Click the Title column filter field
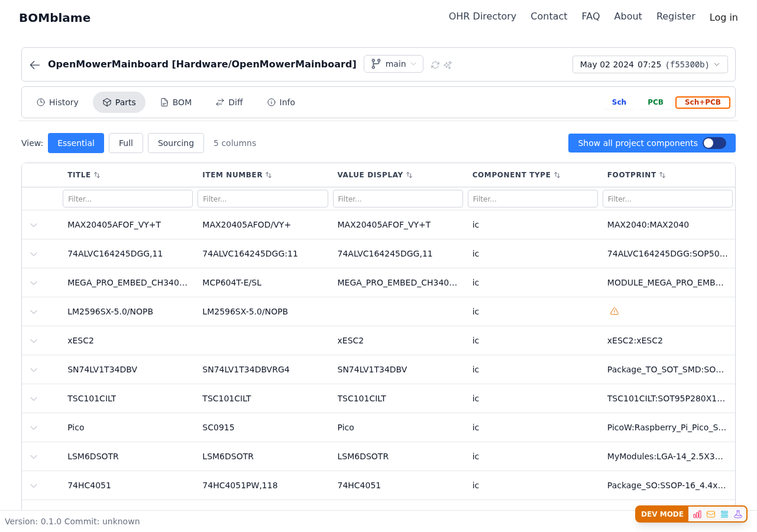The width and height of the screenshot is (757, 532). click(128, 199)
